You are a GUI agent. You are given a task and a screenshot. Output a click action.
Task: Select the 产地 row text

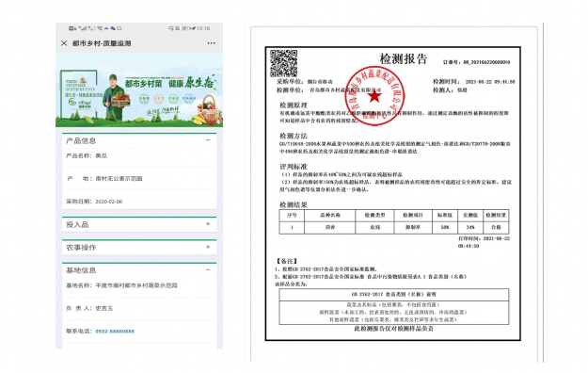click(104, 178)
